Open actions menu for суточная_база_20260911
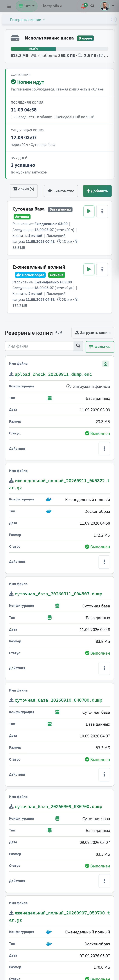 pyautogui.click(x=104, y=668)
